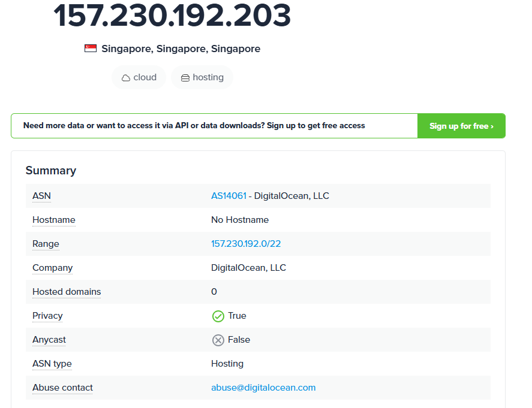Open the AS14061 ASN link
This screenshot has height=408, width=532.
(229, 196)
